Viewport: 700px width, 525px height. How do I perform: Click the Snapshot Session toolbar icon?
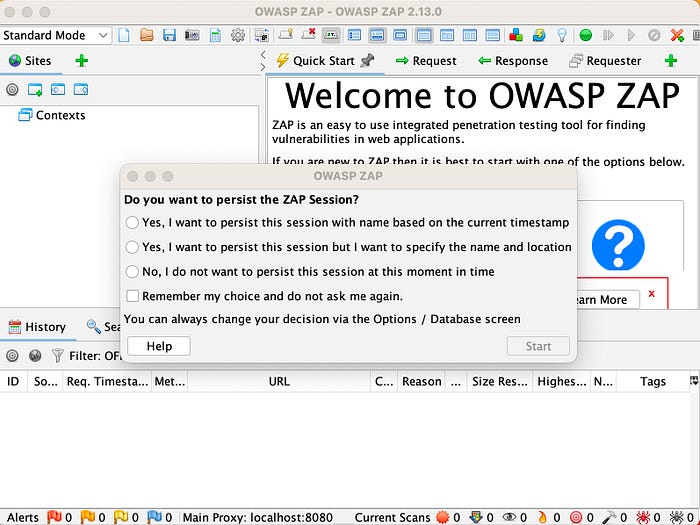pyautogui.click(x=192, y=35)
